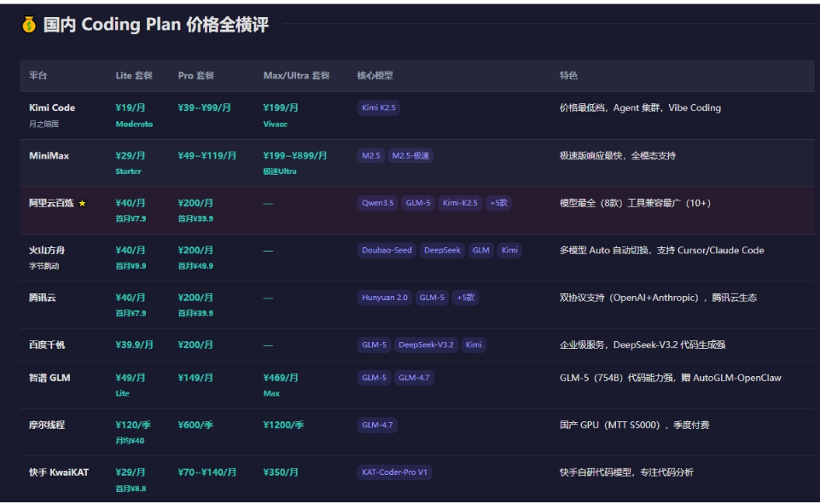Click the 核心模型 column header
820x504 pixels.
375,76
